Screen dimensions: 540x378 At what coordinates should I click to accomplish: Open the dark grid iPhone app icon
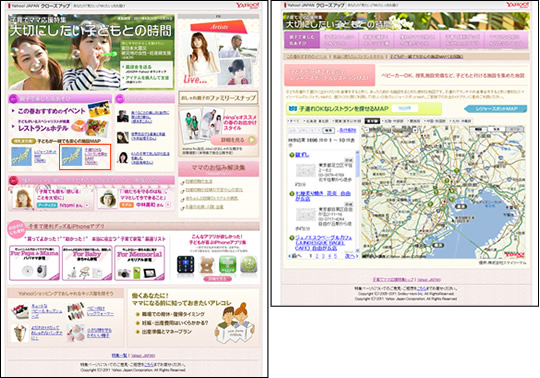point(186,265)
